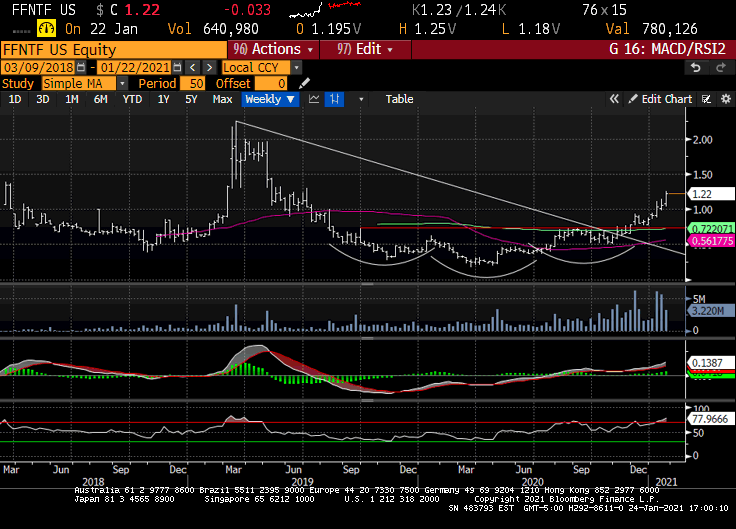Viewport: 736px width, 529px height.
Task: Click the Low 1.18 value in header
Action: point(531,29)
